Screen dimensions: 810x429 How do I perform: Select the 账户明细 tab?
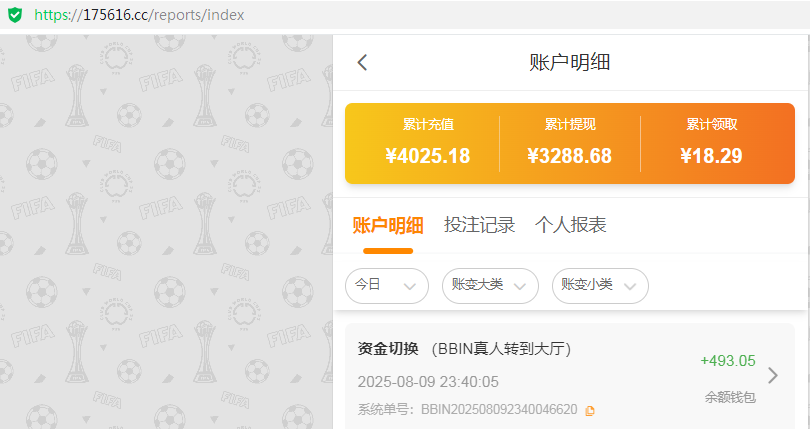[x=388, y=225]
